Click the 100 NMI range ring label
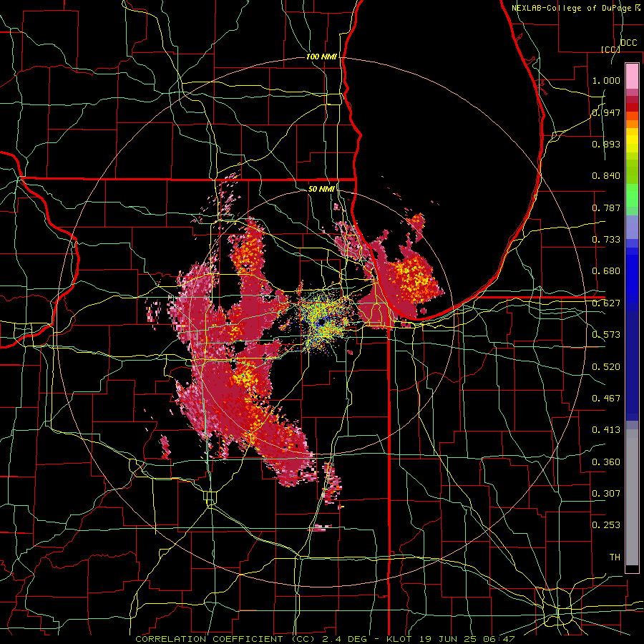 tap(321, 57)
